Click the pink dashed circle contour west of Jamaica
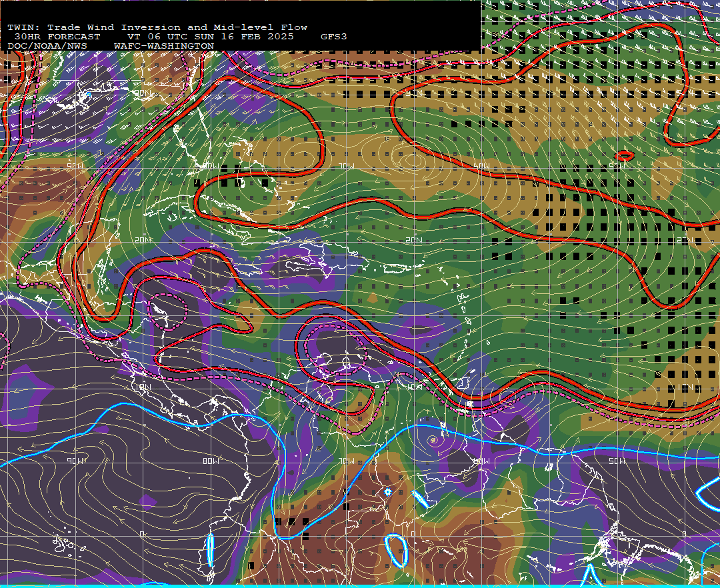 pyautogui.click(x=167, y=312)
